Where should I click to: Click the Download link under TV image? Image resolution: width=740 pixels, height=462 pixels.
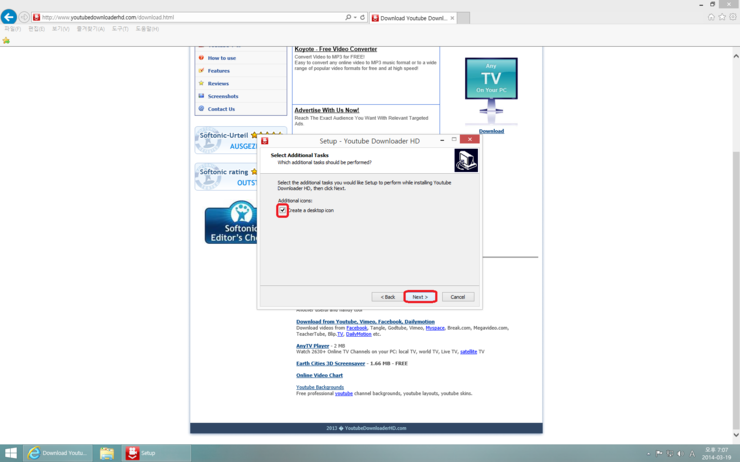(x=491, y=131)
